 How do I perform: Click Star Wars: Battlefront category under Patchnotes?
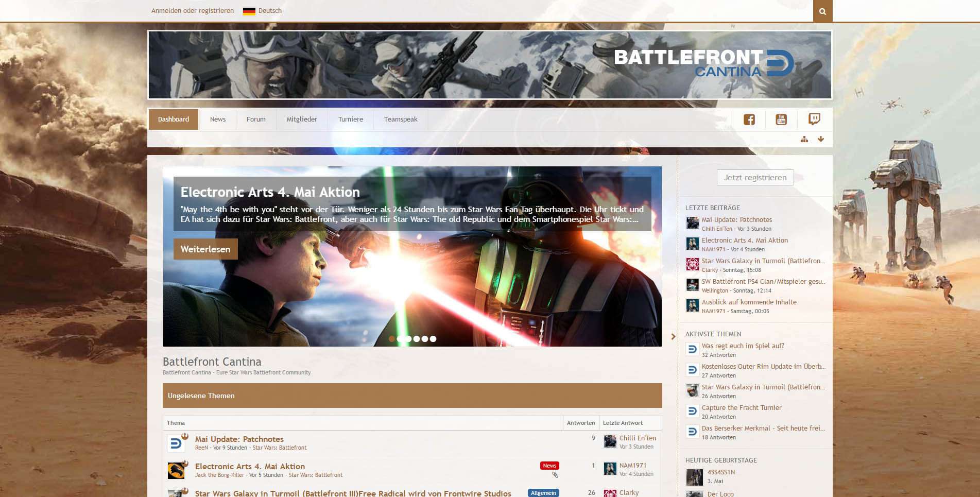click(280, 448)
